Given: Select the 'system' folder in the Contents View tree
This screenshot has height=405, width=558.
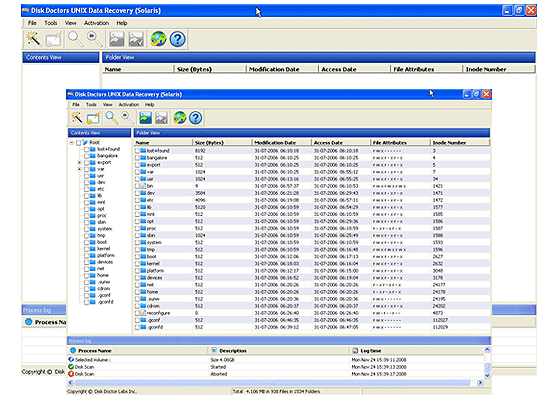Looking at the screenshot, I should pos(105,229).
